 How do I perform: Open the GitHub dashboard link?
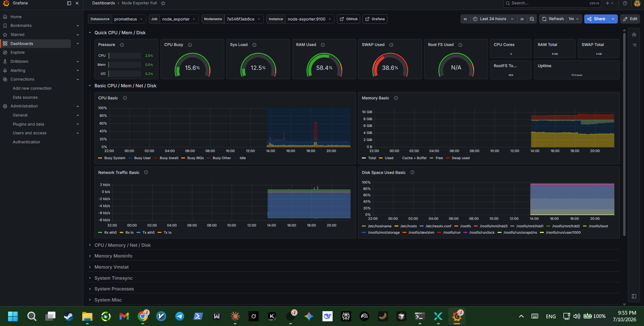point(349,19)
